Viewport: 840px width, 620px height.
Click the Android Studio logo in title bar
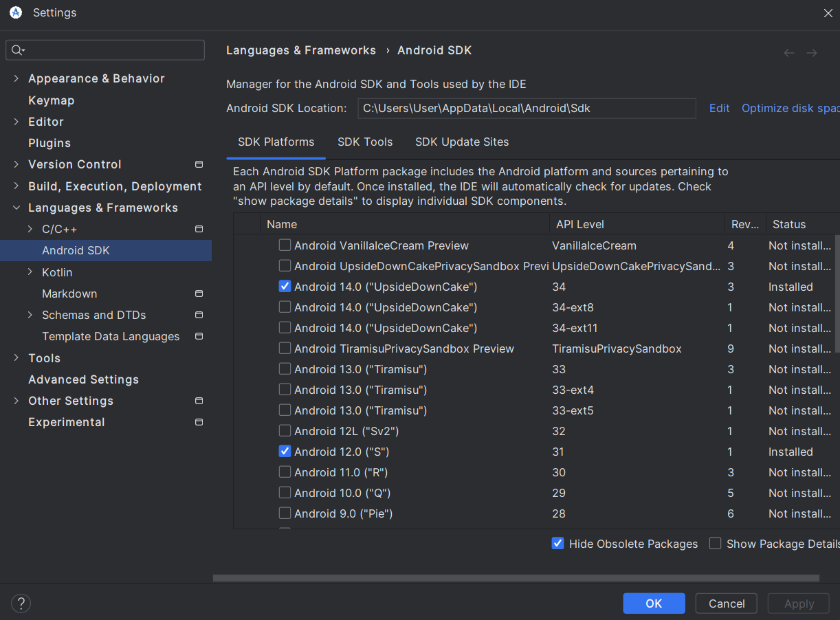point(16,12)
